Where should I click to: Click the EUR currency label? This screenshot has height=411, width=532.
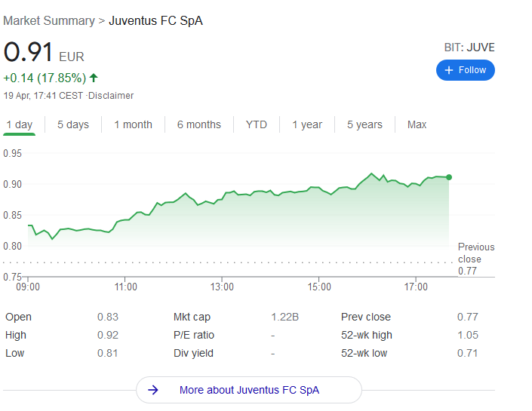tap(72, 57)
